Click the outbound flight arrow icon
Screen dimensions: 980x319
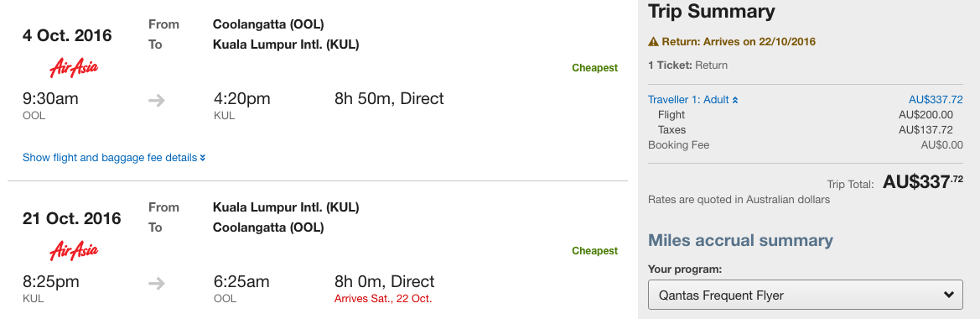(x=157, y=100)
